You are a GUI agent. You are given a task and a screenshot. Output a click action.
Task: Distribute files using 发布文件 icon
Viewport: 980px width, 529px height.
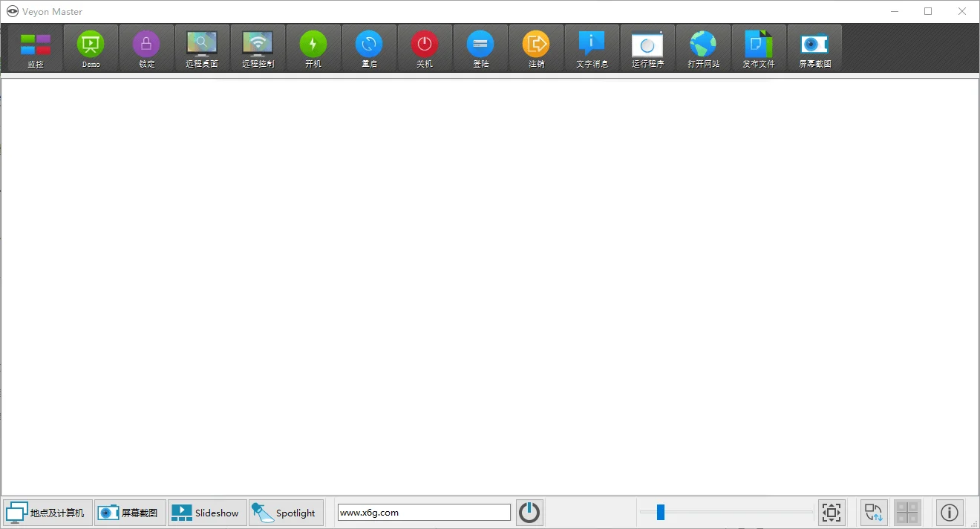click(x=759, y=47)
